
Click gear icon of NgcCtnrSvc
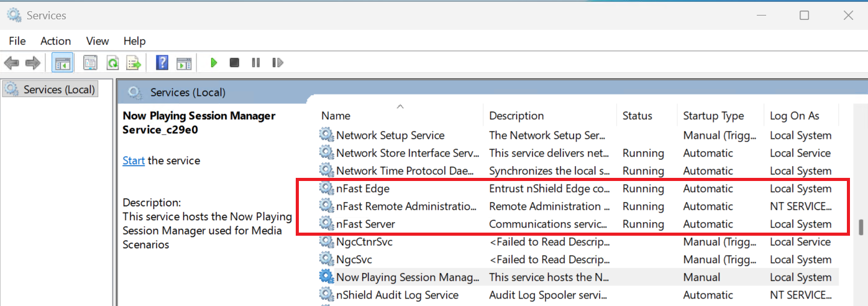point(326,242)
